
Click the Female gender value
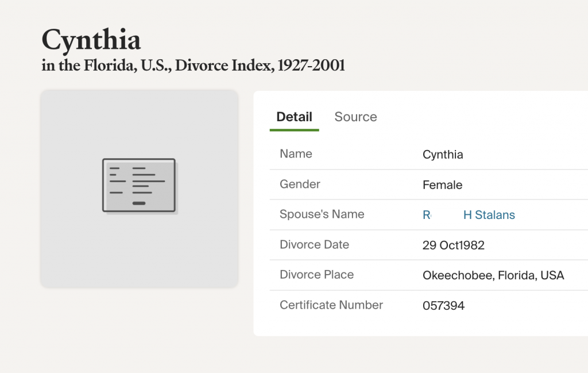coord(442,185)
